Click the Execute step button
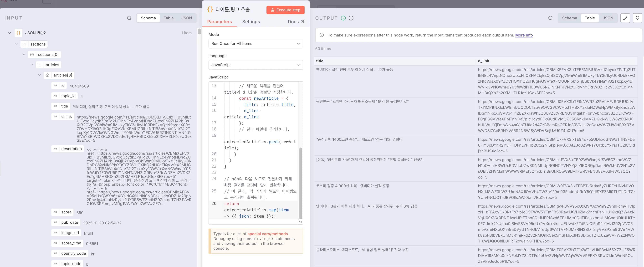644x267 pixels. 285,10
